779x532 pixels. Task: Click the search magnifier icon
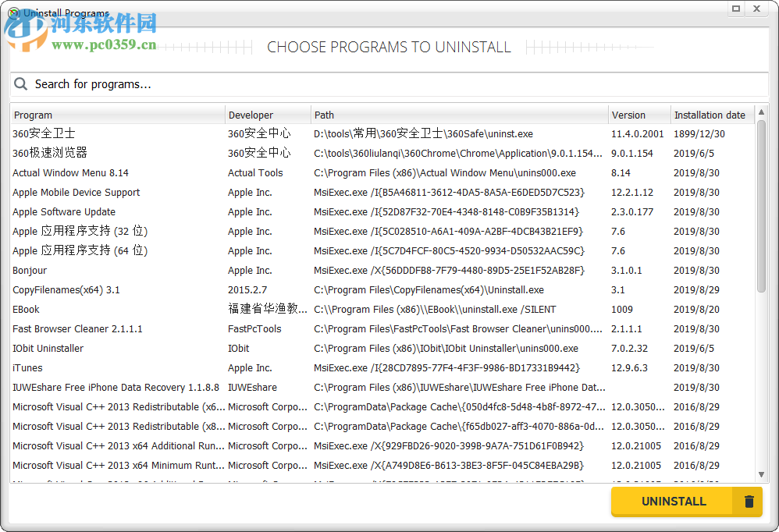[21, 84]
